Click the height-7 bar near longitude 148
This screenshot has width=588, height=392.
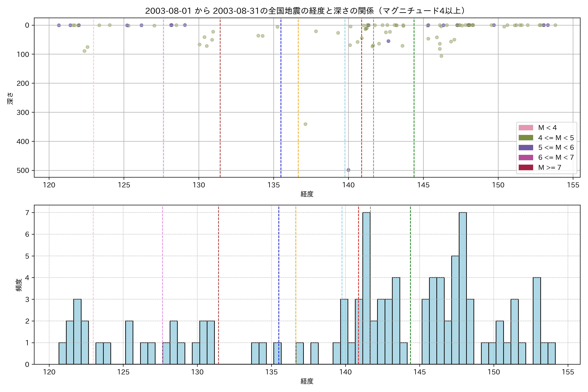463,287
